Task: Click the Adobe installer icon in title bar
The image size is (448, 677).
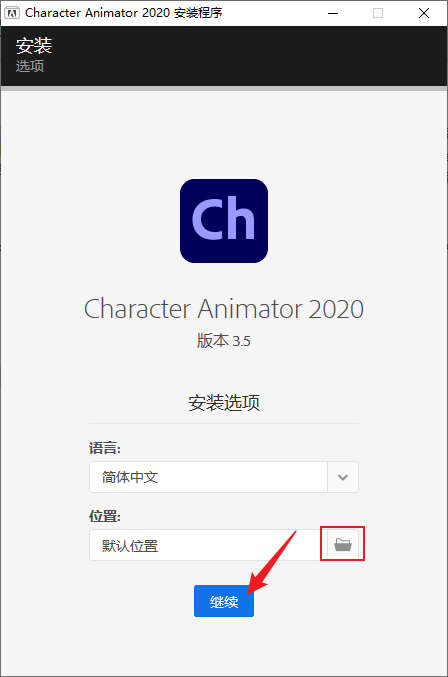Action: (x=12, y=13)
